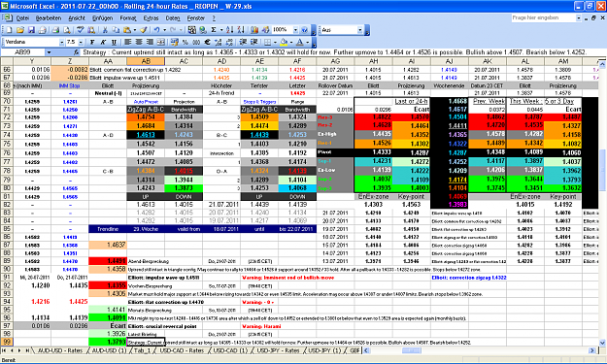Screen dimensions: 607x364
Task: Toggle bold formatting
Action: (92, 42)
